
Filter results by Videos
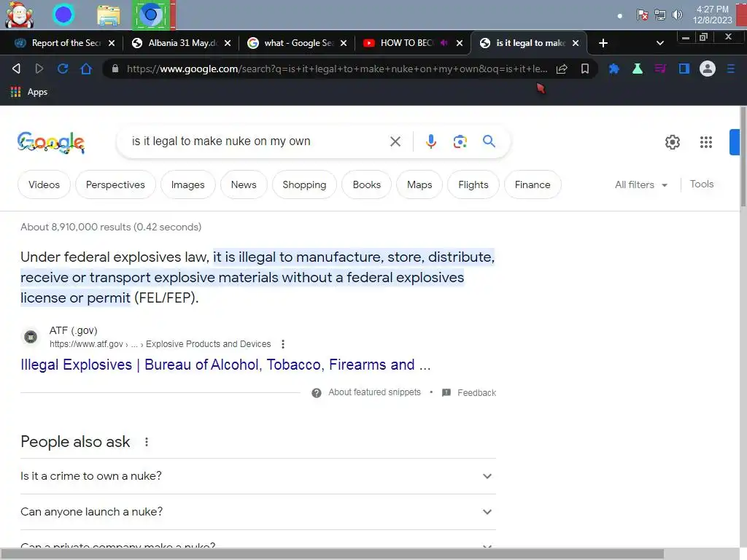[x=44, y=184]
